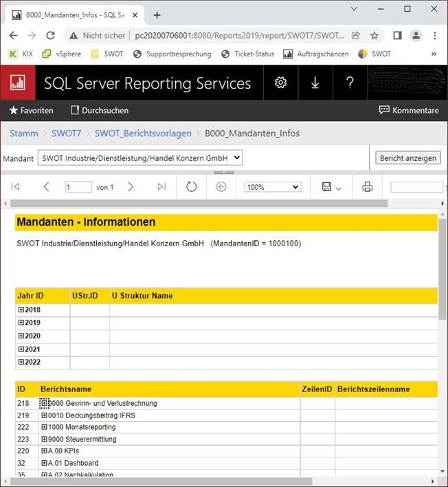
Task: Jump to the last report page
Action: pos(161,186)
